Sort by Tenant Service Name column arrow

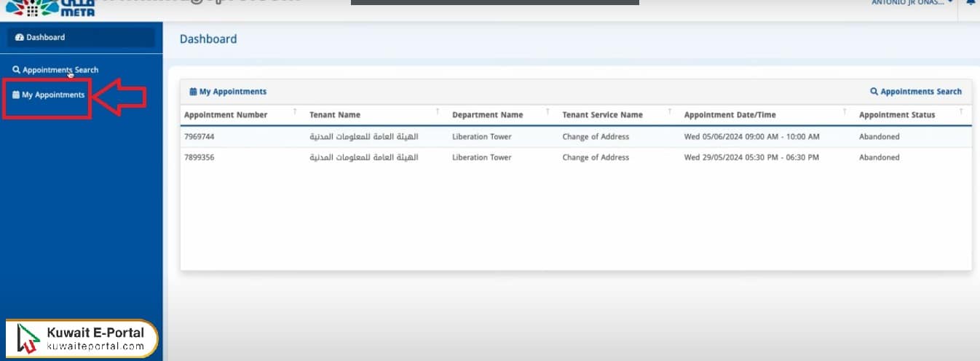pos(670,111)
